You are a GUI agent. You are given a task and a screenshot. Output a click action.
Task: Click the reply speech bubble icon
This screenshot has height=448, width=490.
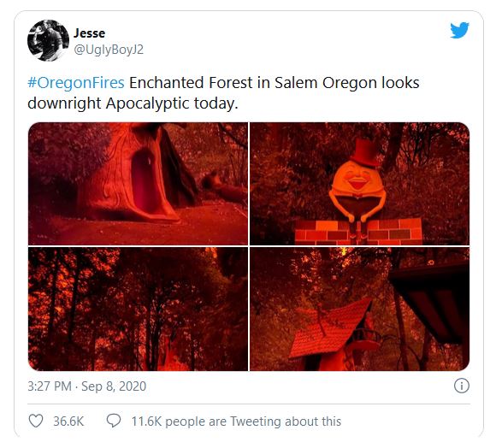[x=114, y=421]
